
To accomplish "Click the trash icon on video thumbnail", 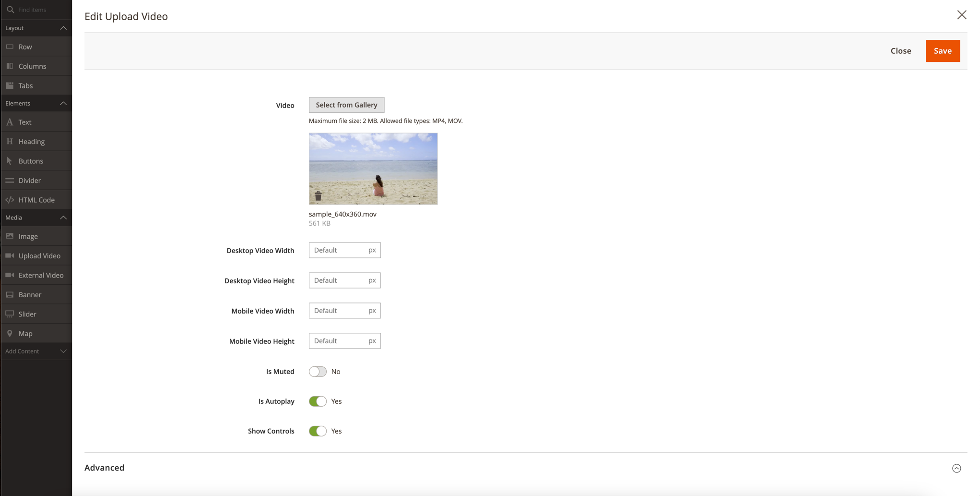I will tap(318, 196).
